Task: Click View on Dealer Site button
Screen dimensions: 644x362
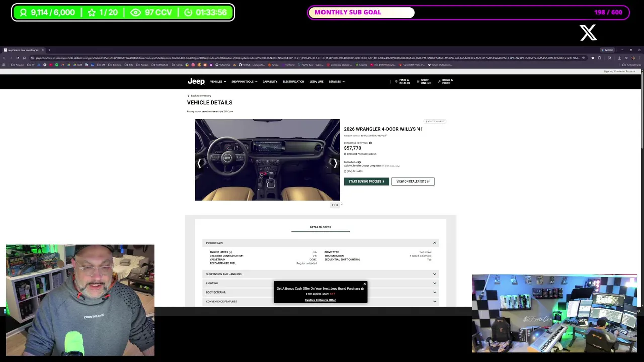Action: click(413, 182)
